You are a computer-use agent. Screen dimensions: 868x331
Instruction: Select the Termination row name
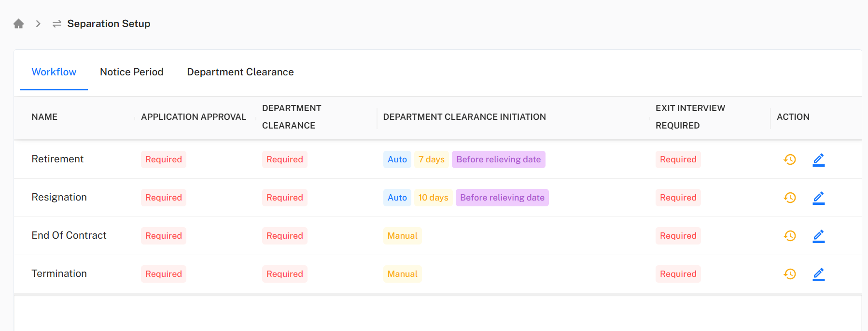59,273
